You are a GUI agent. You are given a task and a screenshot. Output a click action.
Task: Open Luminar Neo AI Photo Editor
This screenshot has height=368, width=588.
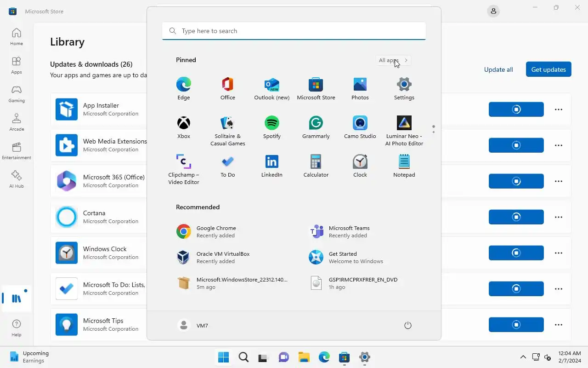[x=404, y=131]
